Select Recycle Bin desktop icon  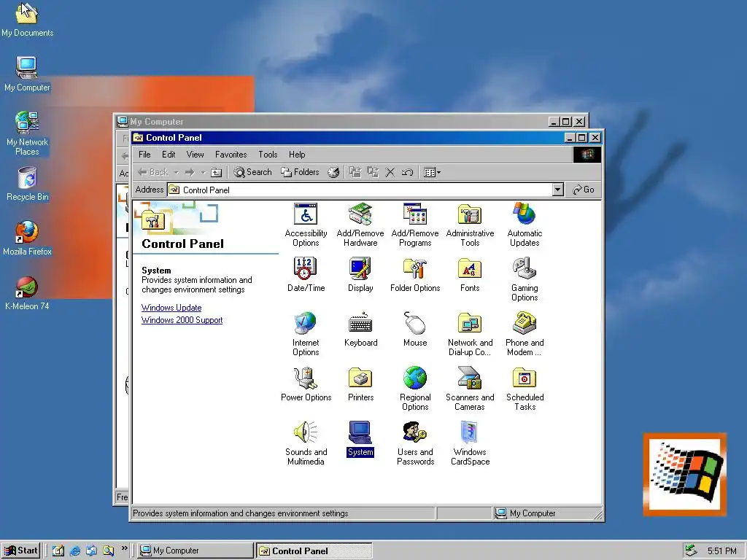[x=27, y=183]
